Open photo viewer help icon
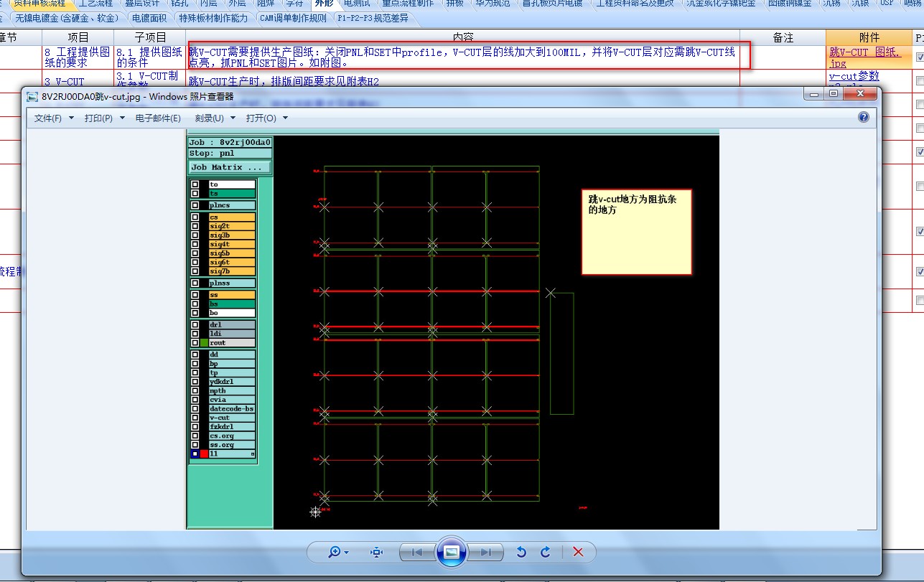The width and height of the screenshot is (924, 582). coord(864,118)
